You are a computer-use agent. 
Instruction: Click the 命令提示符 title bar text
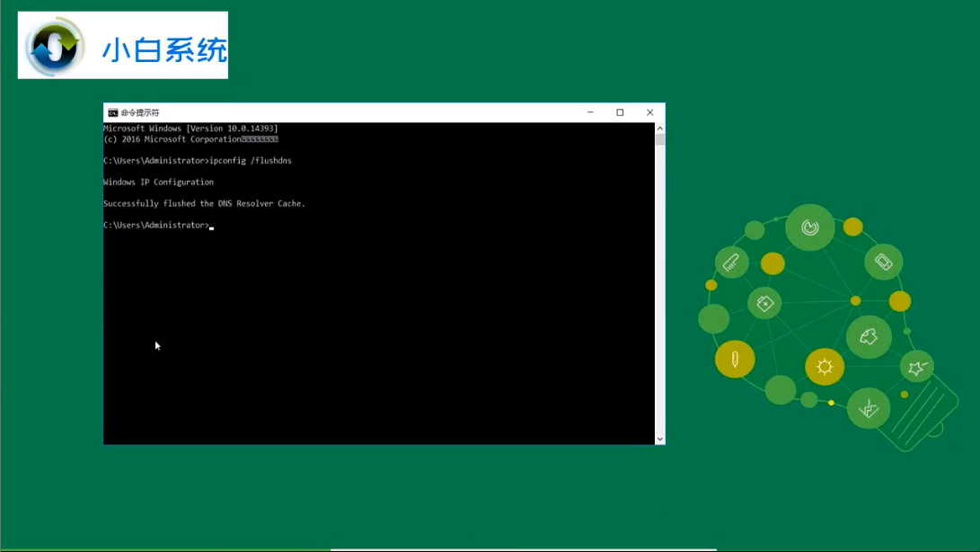click(140, 112)
